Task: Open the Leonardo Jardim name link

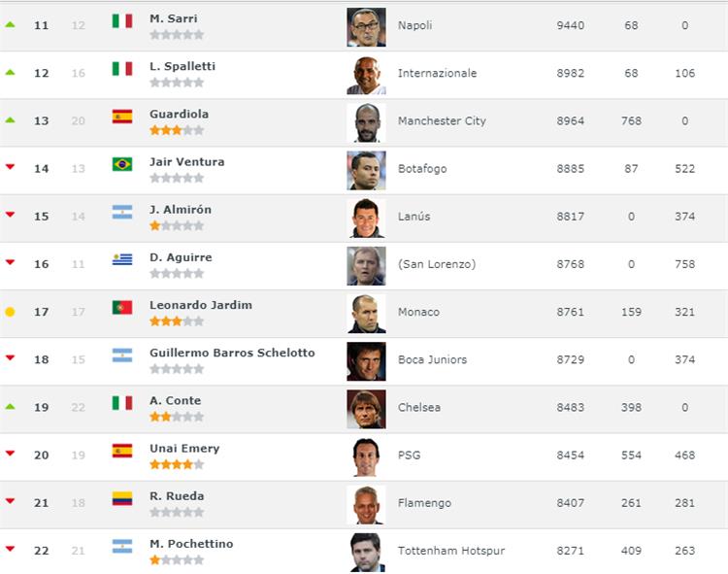Action: (x=200, y=305)
